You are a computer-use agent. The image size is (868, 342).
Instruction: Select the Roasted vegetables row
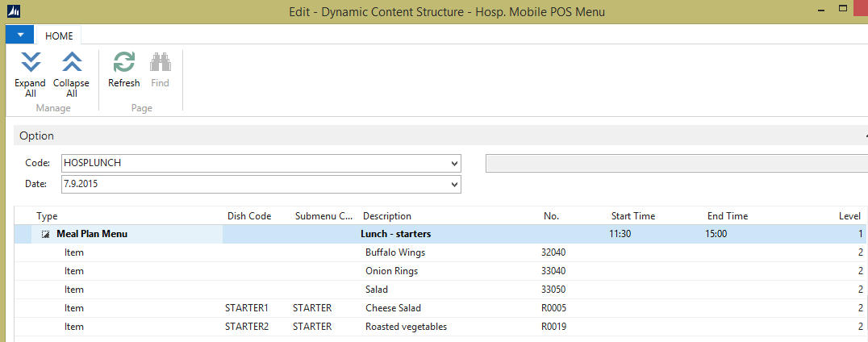coord(406,327)
